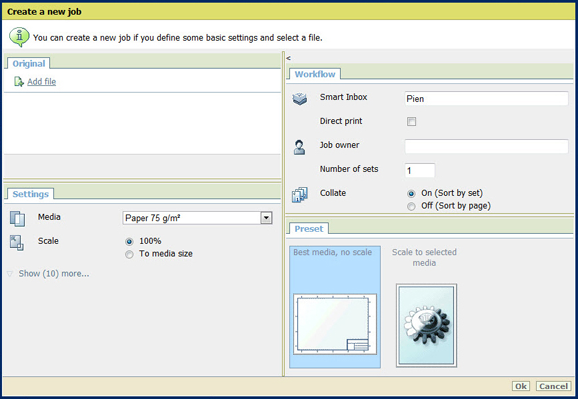Click the green information bubble icon
Image resolution: width=578 pixels, height=399 pixels.
coord(19,37)
